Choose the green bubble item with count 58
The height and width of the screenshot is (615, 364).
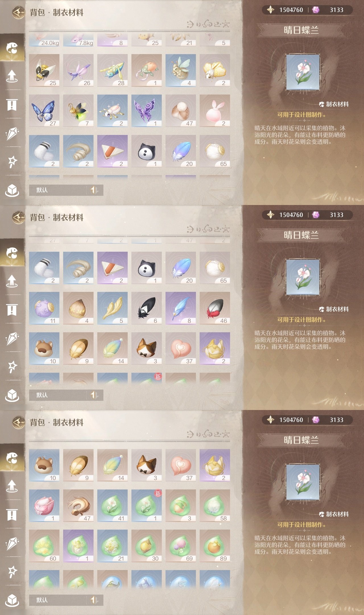215,506
